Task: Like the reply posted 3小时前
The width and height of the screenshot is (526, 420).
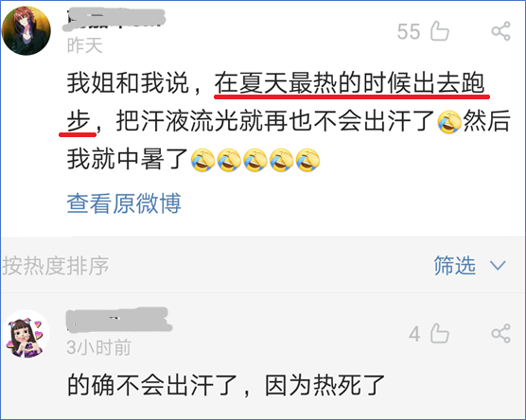Action: pos(440,334)
